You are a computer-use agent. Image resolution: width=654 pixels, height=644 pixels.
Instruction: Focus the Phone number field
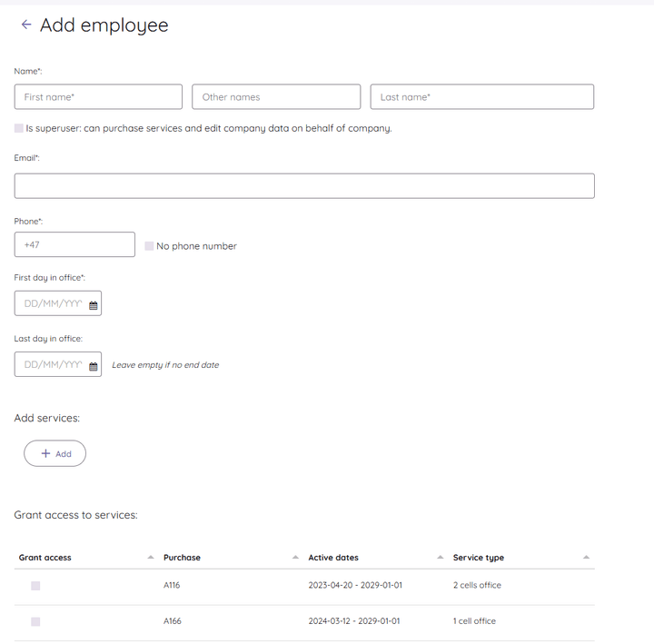pyautogui.click(x=74, y=244)
